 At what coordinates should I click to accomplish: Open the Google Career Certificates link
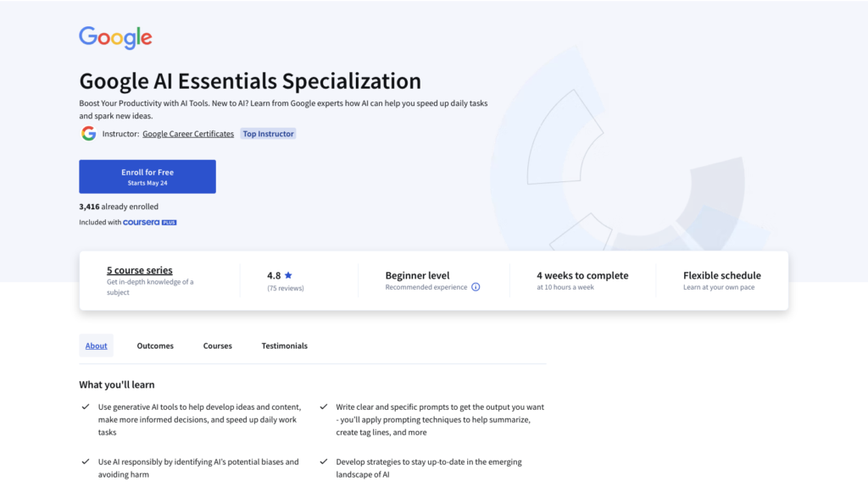[x=188, y=134]
